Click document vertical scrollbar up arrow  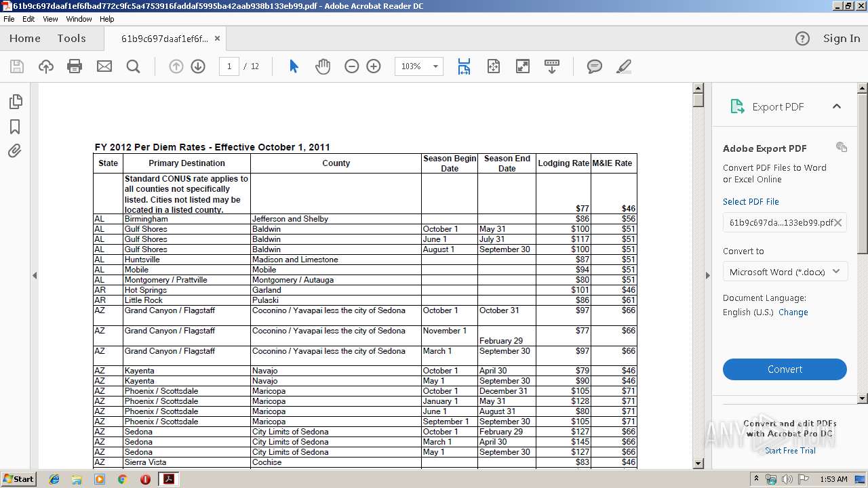698,88
